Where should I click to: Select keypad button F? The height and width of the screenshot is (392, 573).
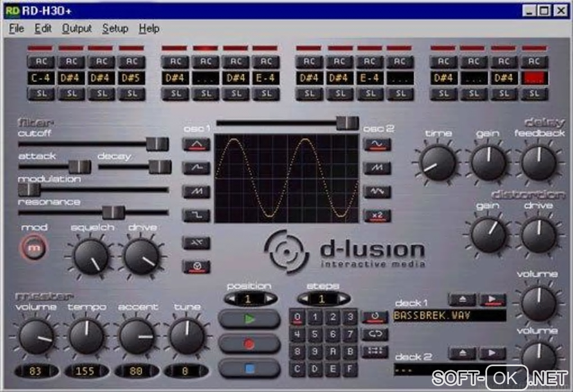coord(350,370)
